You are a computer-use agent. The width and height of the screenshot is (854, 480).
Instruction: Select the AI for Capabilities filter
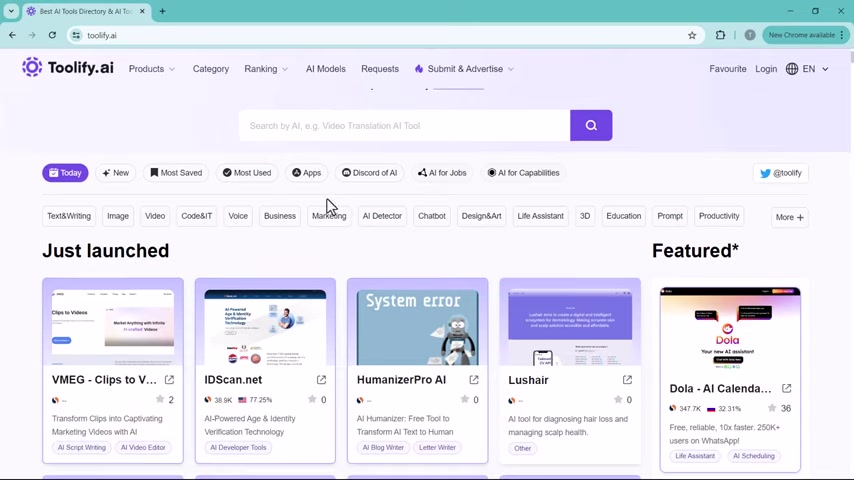pos(523,173)
